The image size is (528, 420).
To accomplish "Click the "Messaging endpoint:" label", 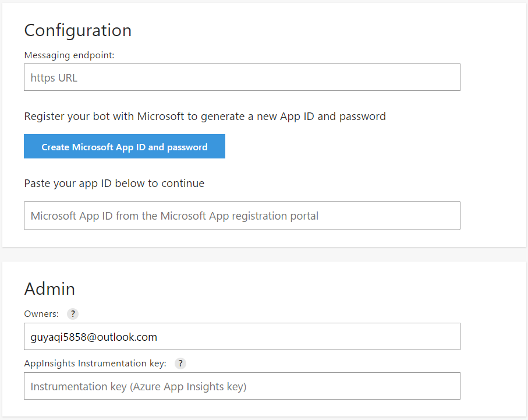I will point(69,55).
